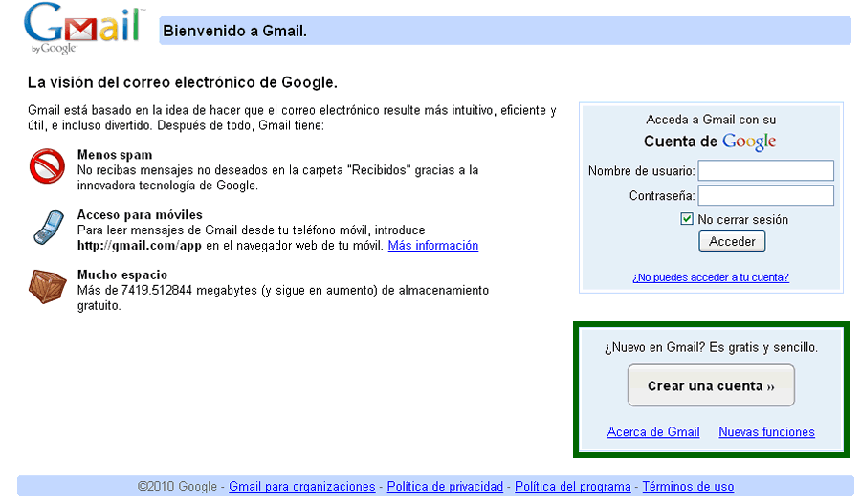
Task: Open "¿No puedes acceder a tu cuenta?" link
Action: coord(710,277)
